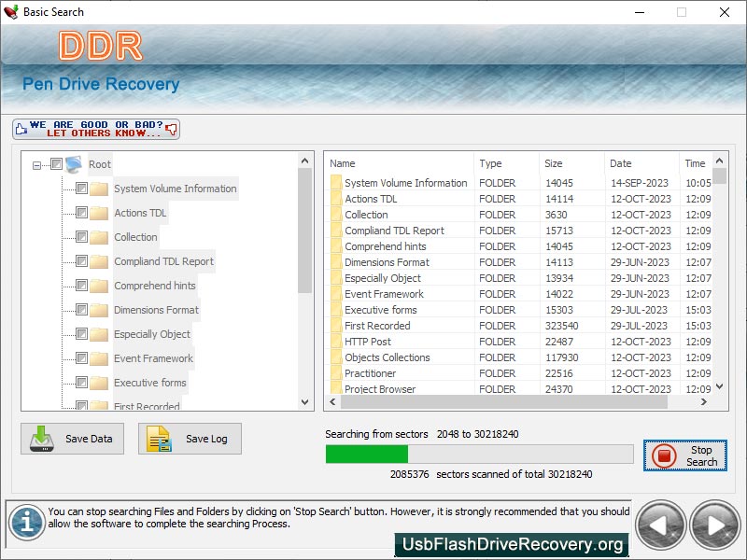Collapse the Root tree node

point(36,165)
